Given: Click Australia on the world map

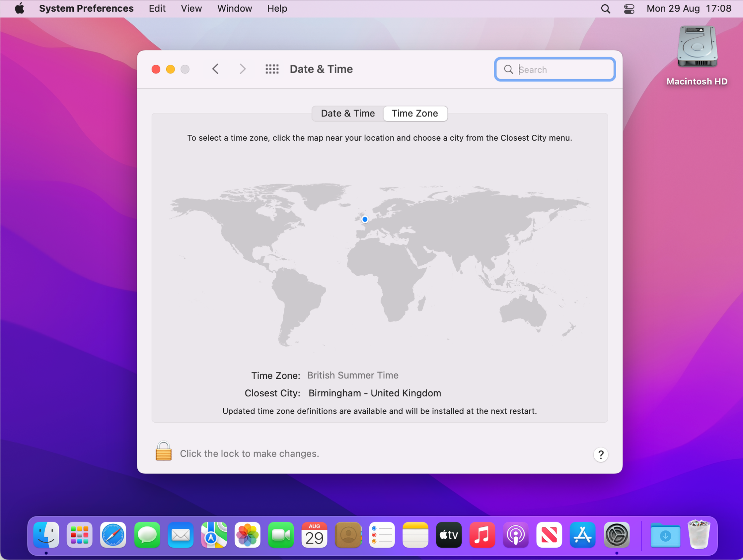Looking at the screenshot, I should click(x=523, y=312).
